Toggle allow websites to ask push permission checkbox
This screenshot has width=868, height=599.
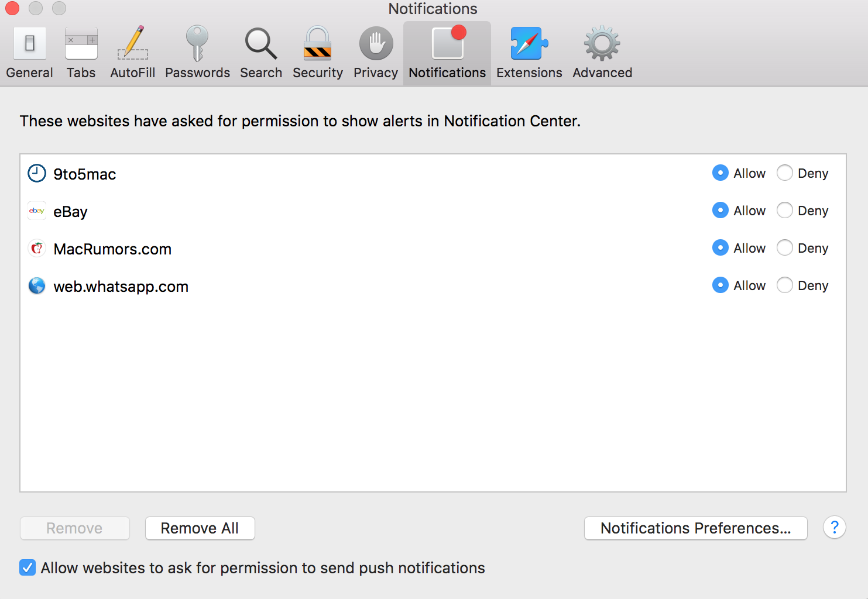pos(28,567)
